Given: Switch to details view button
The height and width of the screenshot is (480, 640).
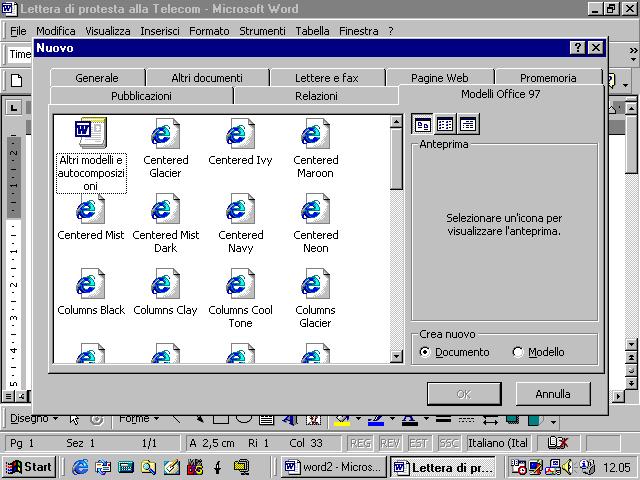Looking at the screenshot, I should (468, 124).
